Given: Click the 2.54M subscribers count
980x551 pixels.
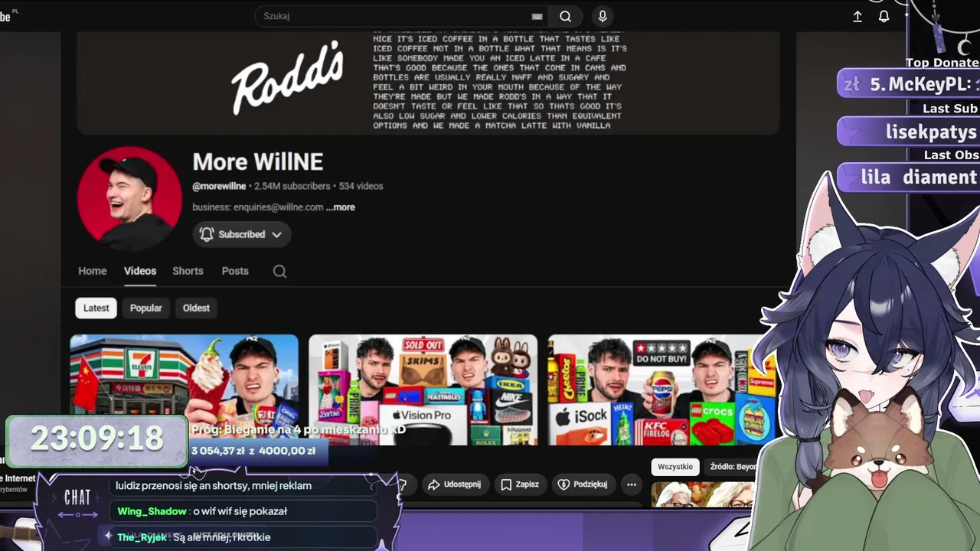Looking at the screenshot, I should tap(292, 186).
